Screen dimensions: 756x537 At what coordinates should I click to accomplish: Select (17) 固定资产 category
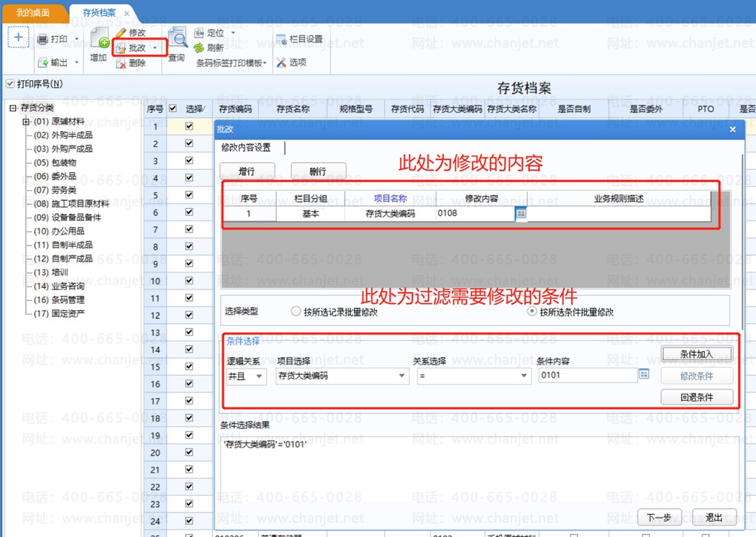point(59,314)
